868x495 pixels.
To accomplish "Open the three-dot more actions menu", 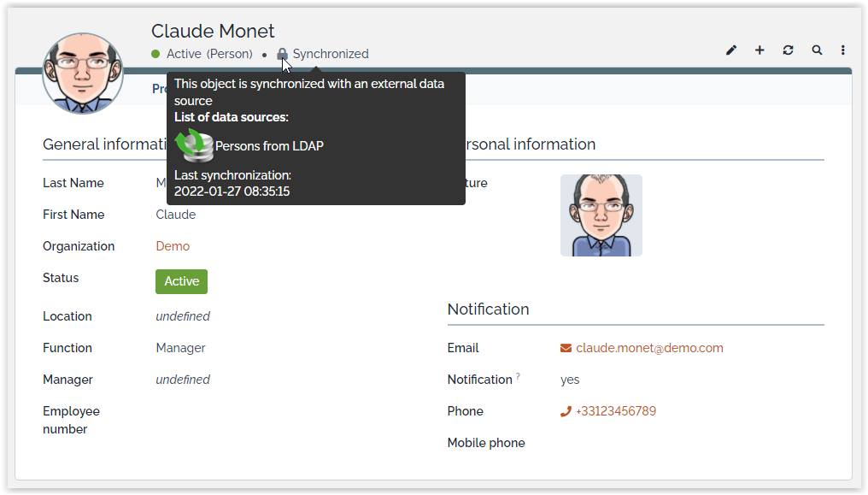I will (843, 50).
